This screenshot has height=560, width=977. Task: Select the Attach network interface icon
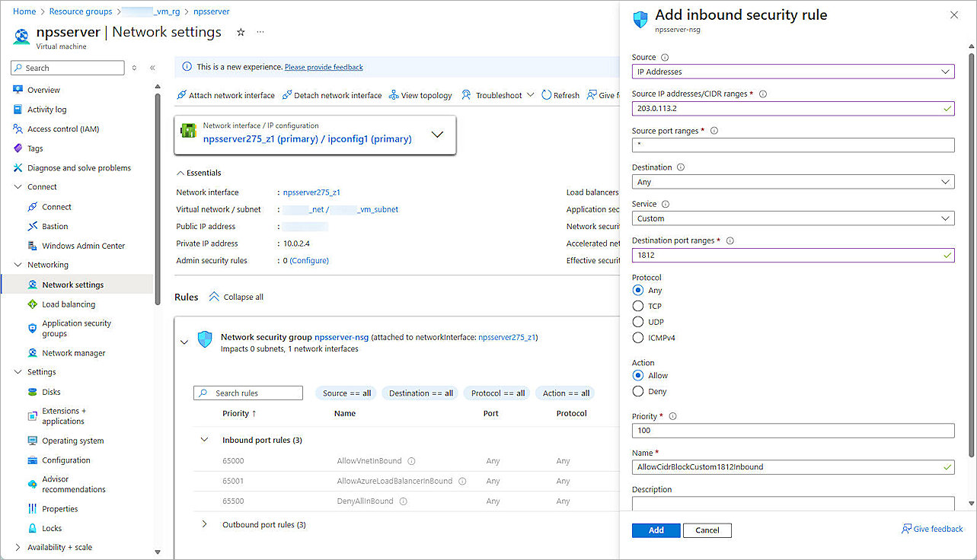click(x=182, y=94)
